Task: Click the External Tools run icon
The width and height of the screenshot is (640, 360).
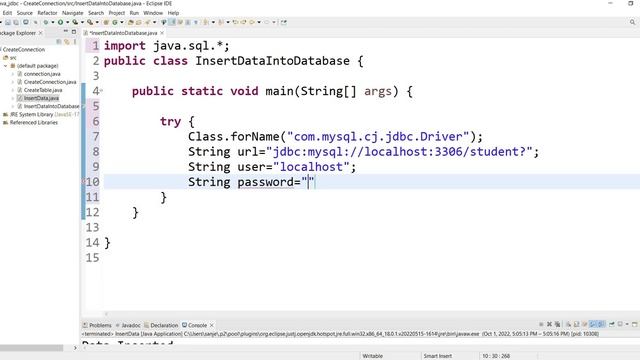Action: 90,22
